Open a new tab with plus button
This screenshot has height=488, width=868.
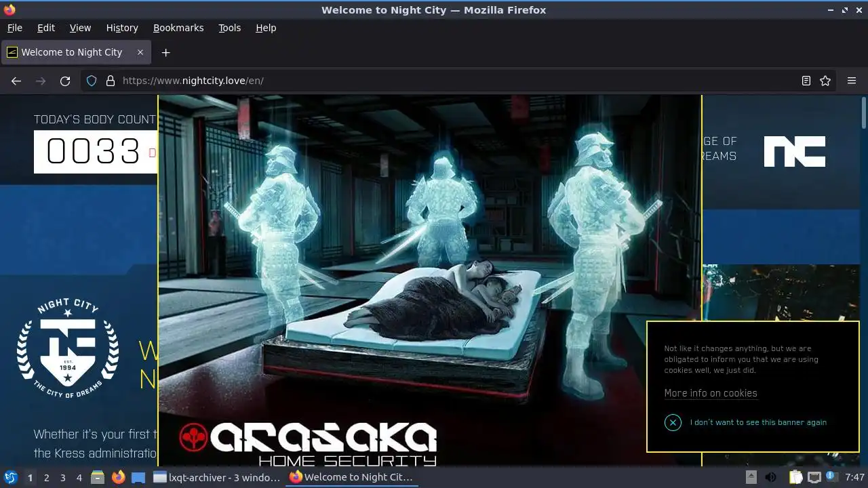click(165, 52)
